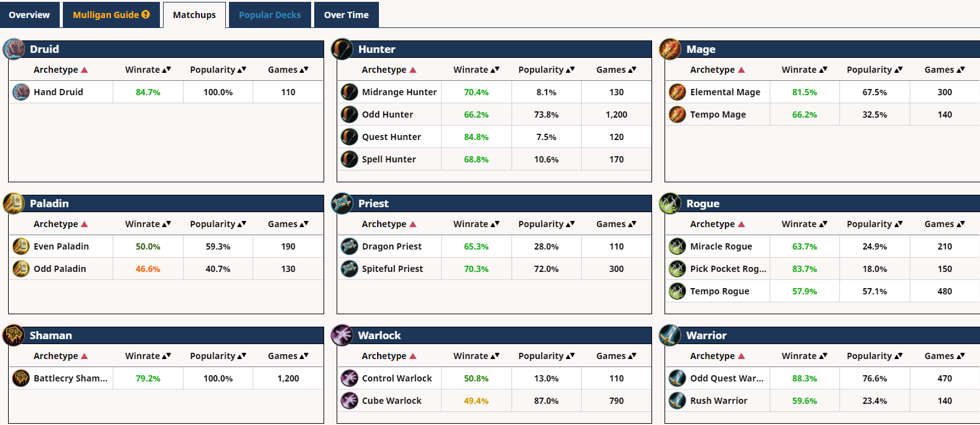
Task: Switch to the Overview tab
Action: (29, 15)
